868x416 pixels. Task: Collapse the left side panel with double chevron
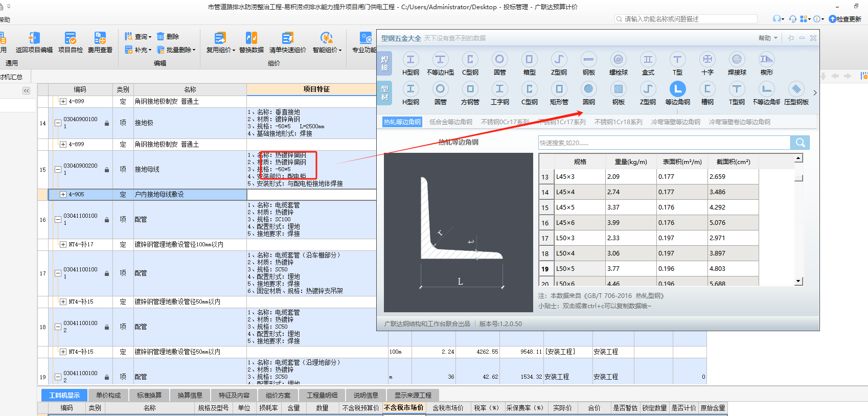tap(26, 90)
